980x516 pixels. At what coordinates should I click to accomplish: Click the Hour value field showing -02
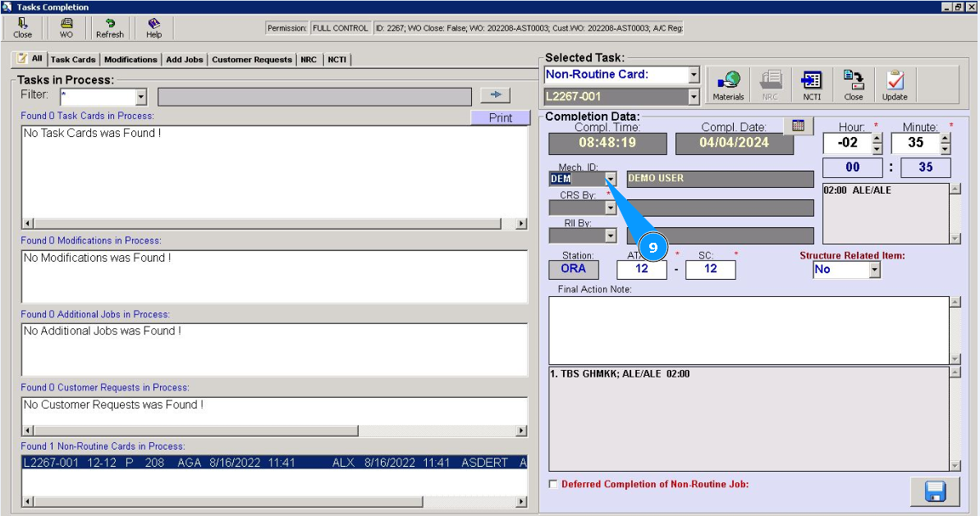[848, 143]
